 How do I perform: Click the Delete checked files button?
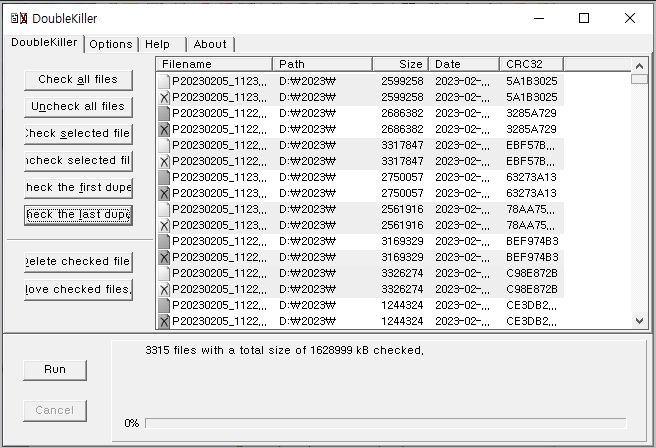78,262
